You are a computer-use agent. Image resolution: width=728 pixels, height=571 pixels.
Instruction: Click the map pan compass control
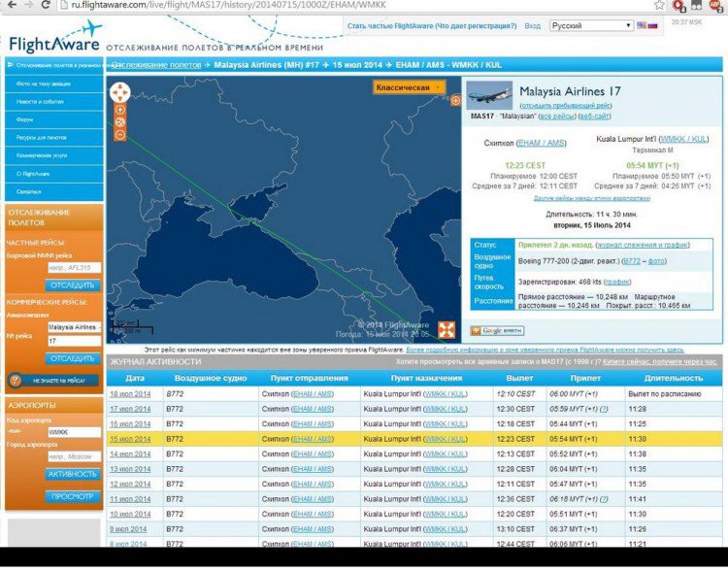pyautogui.click(x=119, y=92)
